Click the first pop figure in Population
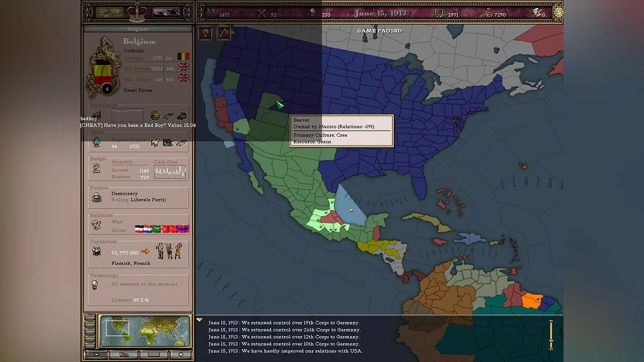This screenshot has height=362, width=644. click(x=159, y=250)
